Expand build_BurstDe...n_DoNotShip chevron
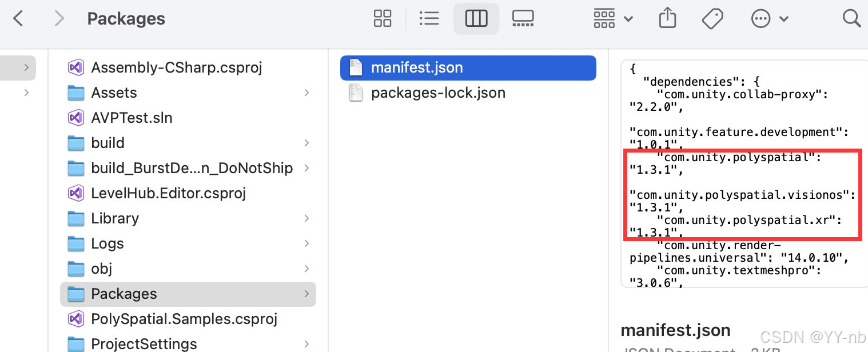Viewport: 868px width, 352px height. tap(307, 168)
